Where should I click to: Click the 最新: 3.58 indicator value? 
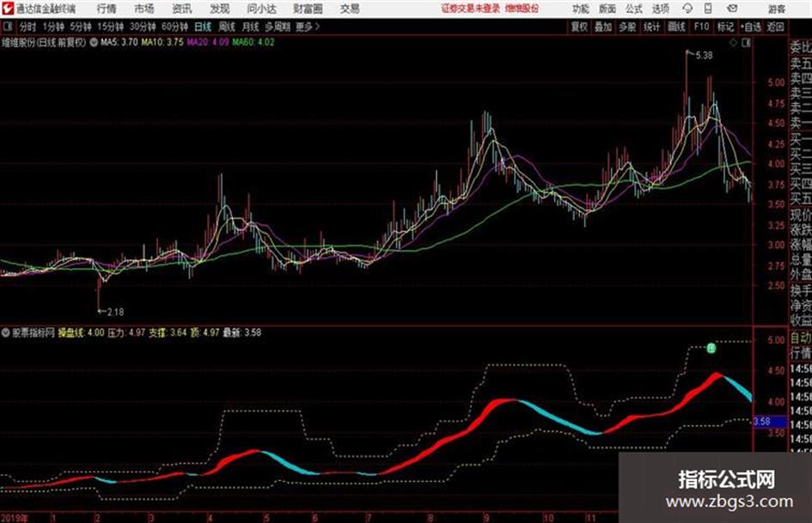(x=241, y=332)
